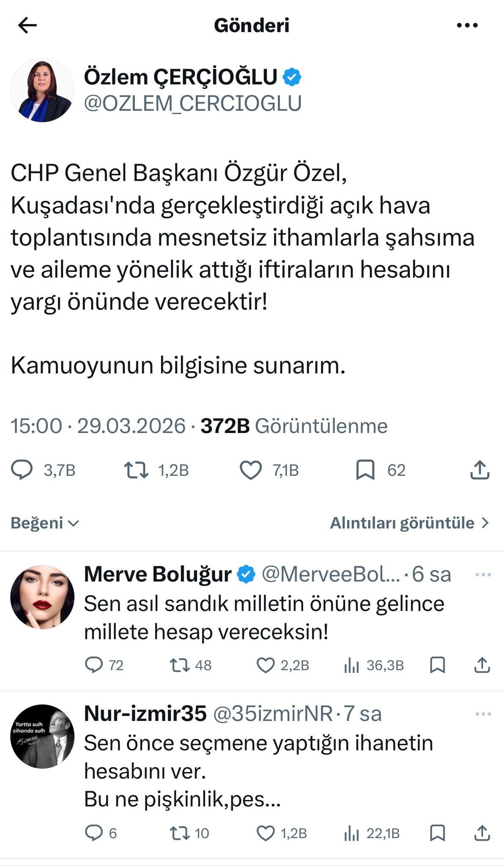This screenshot has height=866, width=504.
Task: Share the Nur-izmir35 reply
Action: coord(482,833)
